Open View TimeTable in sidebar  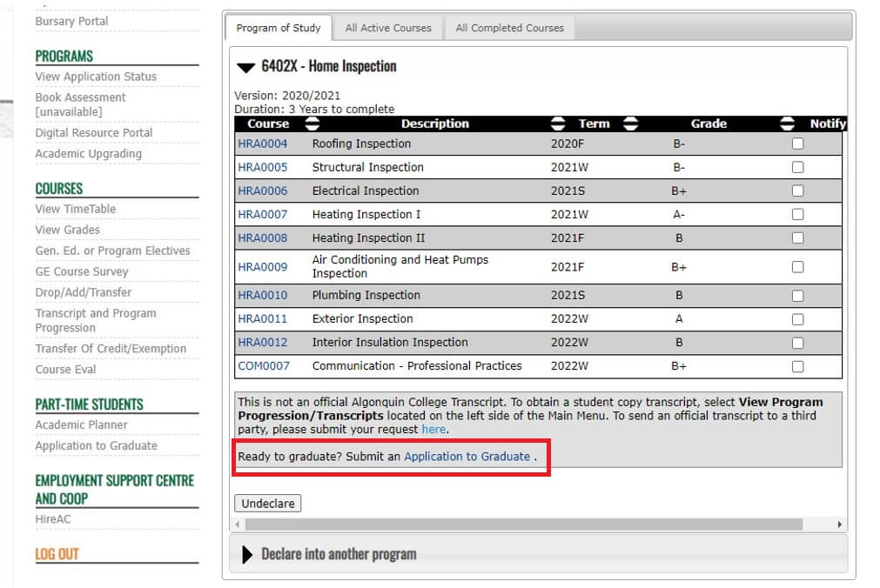coord(75,209)
